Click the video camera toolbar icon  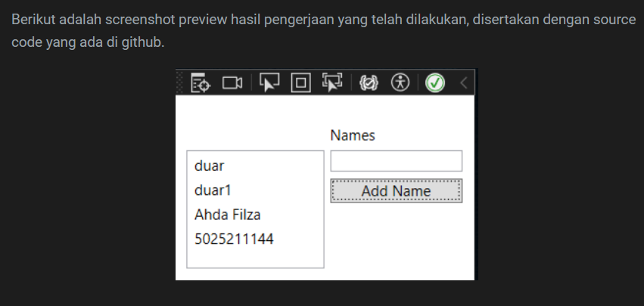(x=232, y=83)
